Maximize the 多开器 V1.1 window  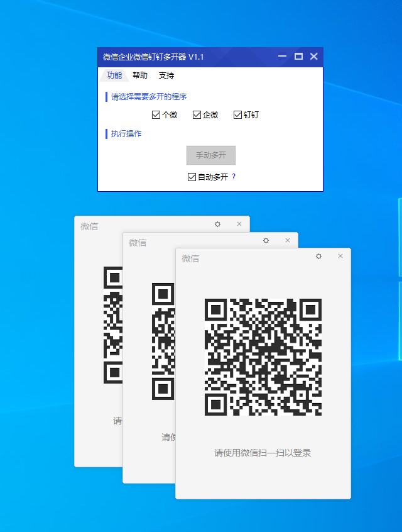click(298, 57)
